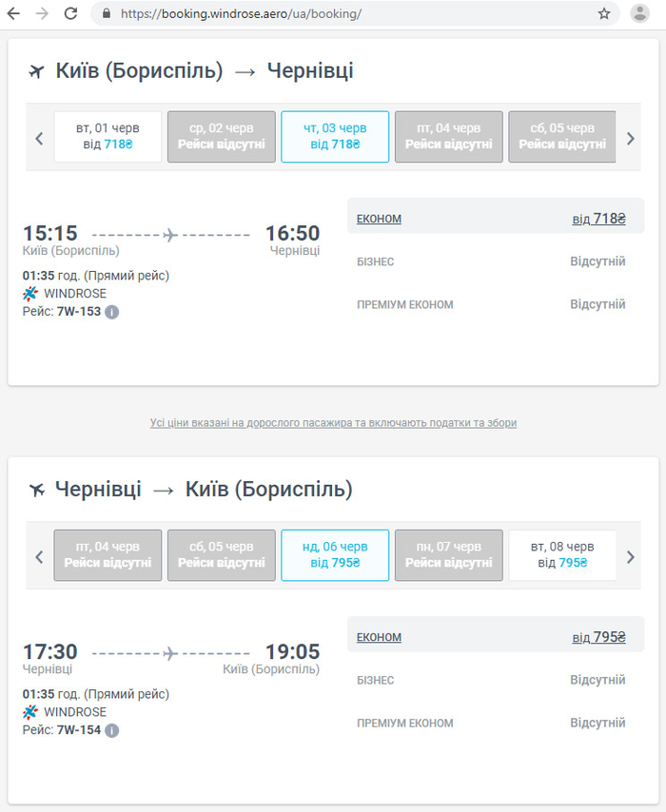Select outbound date чт, 03 черв
The width and height of the screenshot is (666, 812).
pyautogui.click(x=335, y=136)
